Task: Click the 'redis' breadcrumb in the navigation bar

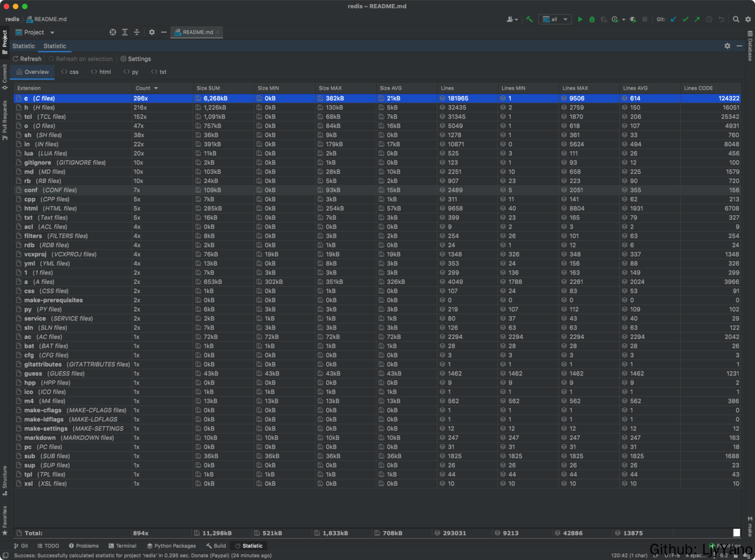Action: 12,19
